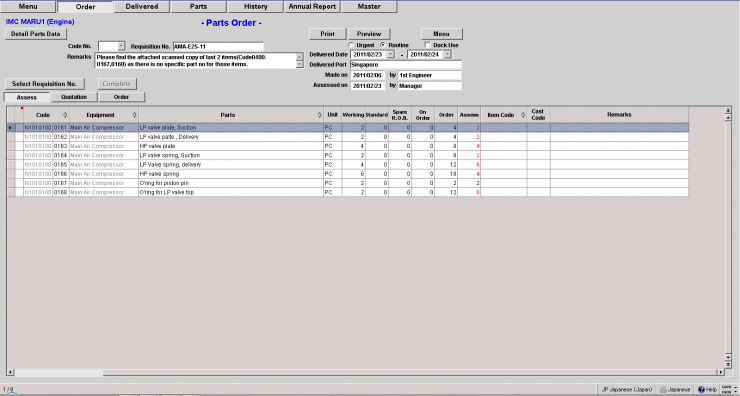Click the table's horizontal scroll right arrow
The image size is (740, 396).
coord(721,372)
